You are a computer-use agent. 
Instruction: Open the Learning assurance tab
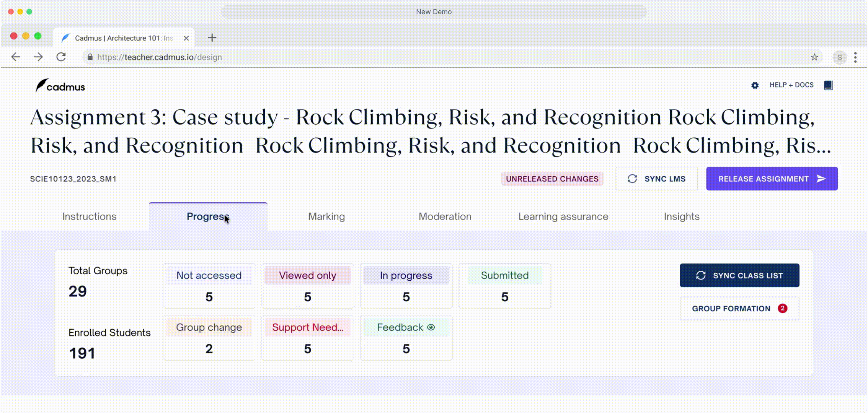(x=563, y=216)
